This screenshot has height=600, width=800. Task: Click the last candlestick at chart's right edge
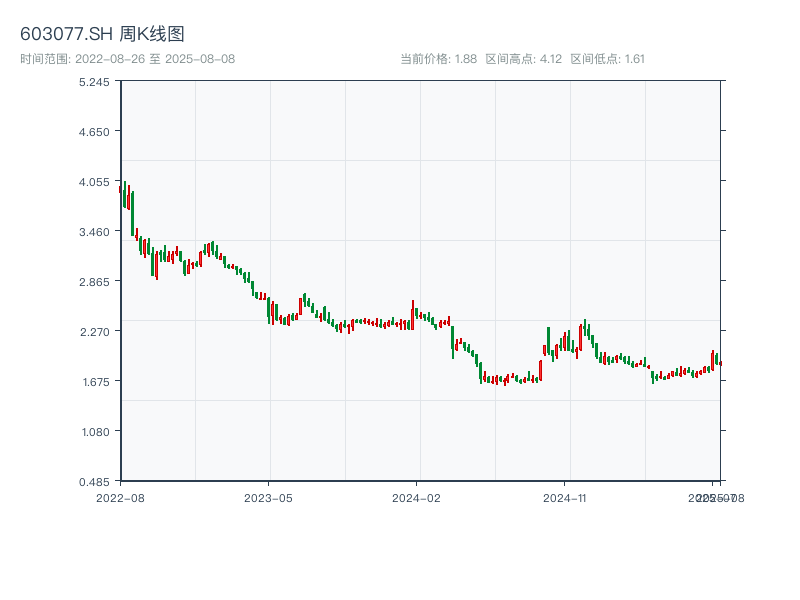pos(720,363)
